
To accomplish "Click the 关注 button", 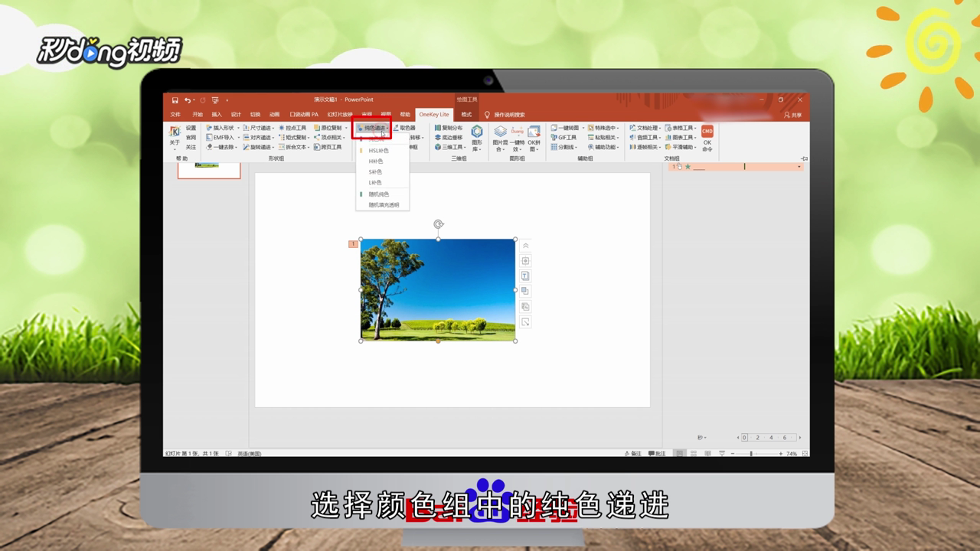I will (191, 147).
